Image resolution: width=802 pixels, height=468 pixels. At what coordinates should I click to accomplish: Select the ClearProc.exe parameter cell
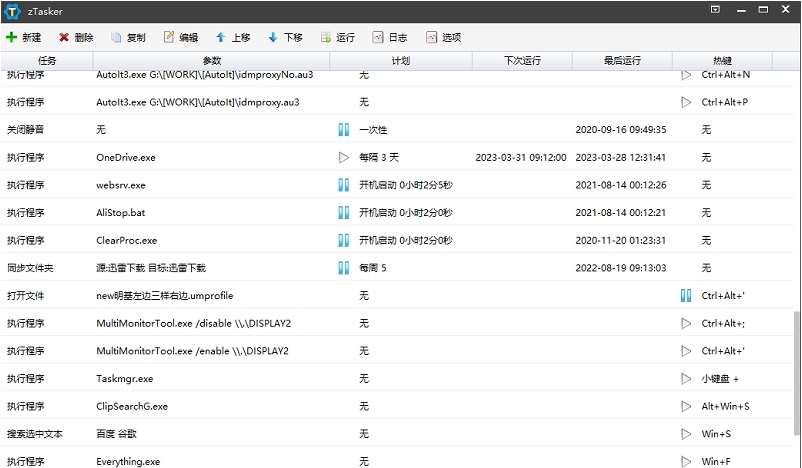[126, 240]
